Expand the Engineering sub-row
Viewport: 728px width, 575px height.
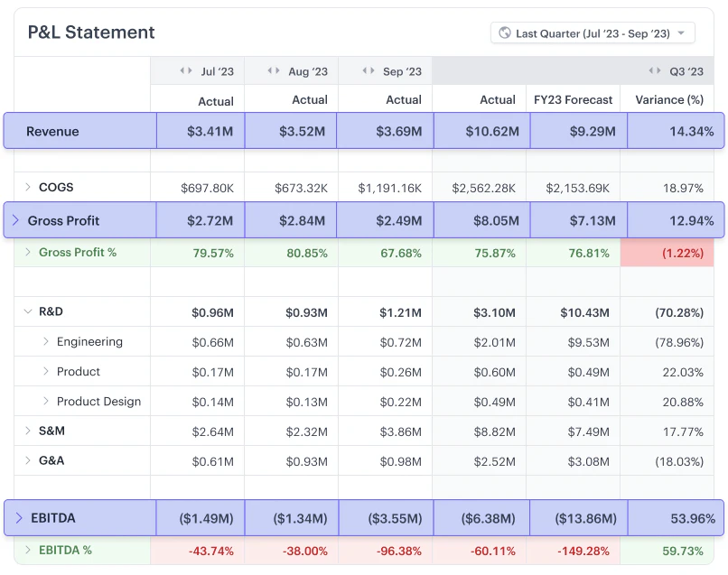click(x=46, y=342)
